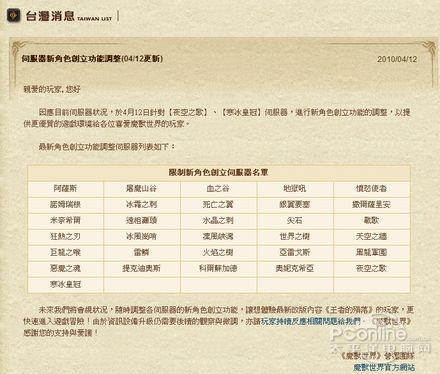Select the 冰霜之刺 server cell
The image size is (440, 374).
[x=141, y=205]
